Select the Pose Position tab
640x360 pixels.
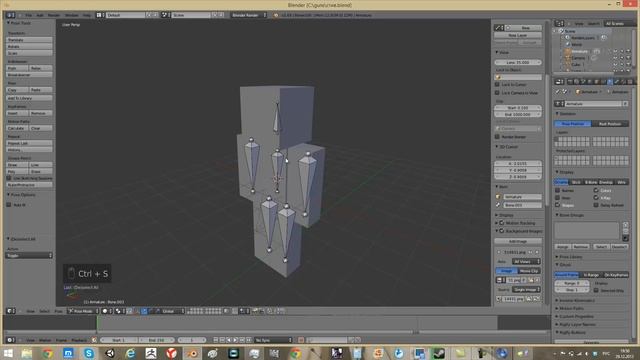click(573, 124)
